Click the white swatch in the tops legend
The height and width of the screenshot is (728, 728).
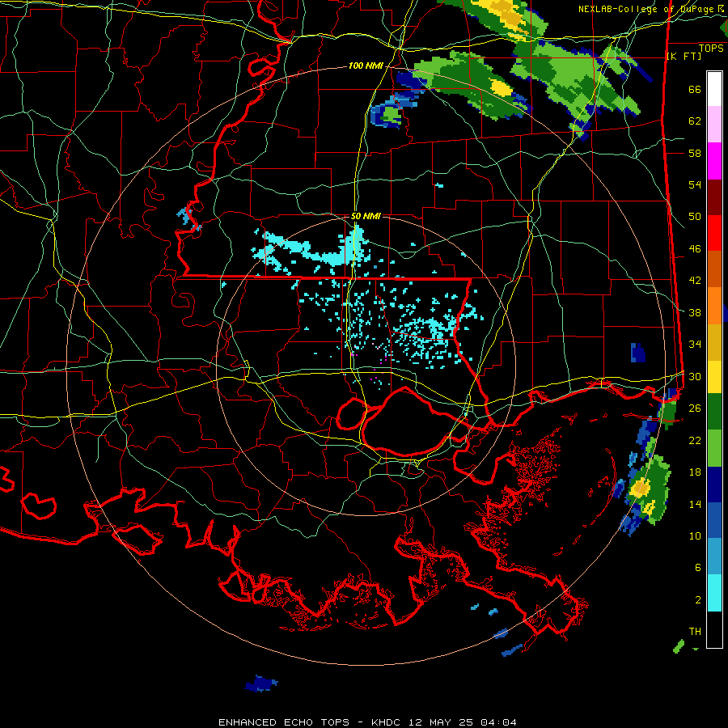coord(714,89)
